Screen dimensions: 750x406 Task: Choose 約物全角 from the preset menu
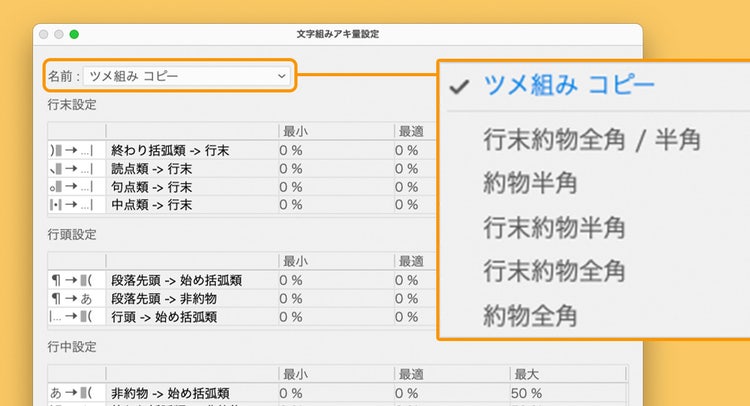pos(530,315)
